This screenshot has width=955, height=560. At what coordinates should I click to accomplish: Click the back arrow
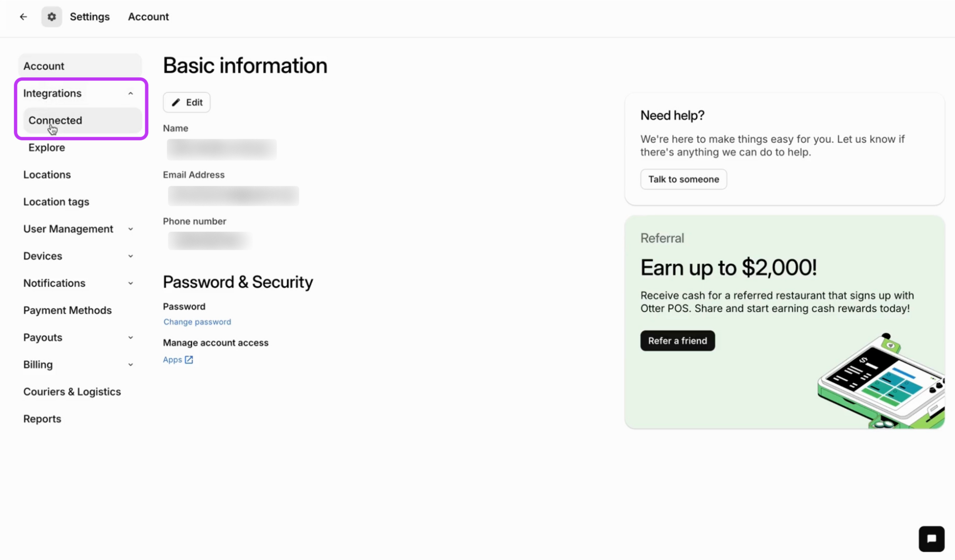pyautogui.click(x=23, y=17)
